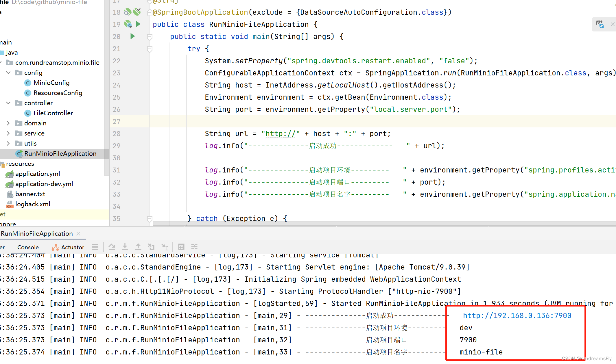Run the main method with the line 20 arrow
The image size is (616, 364).
pos(132,36)
